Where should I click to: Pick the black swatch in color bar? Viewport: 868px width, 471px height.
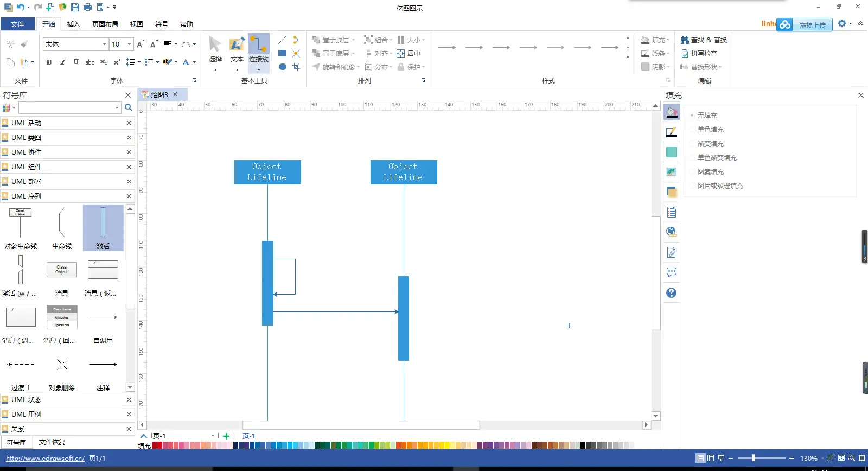583,445
